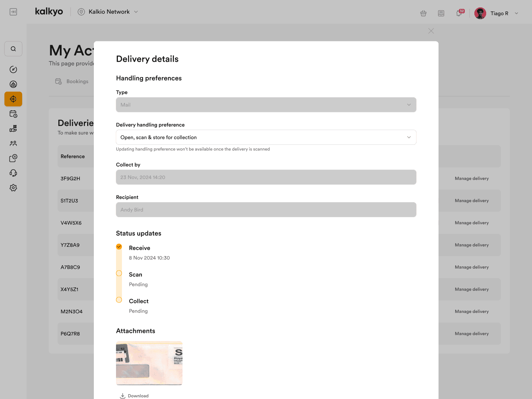Manage delivery for reference Y7Z8A9

(x=472, y=245)
